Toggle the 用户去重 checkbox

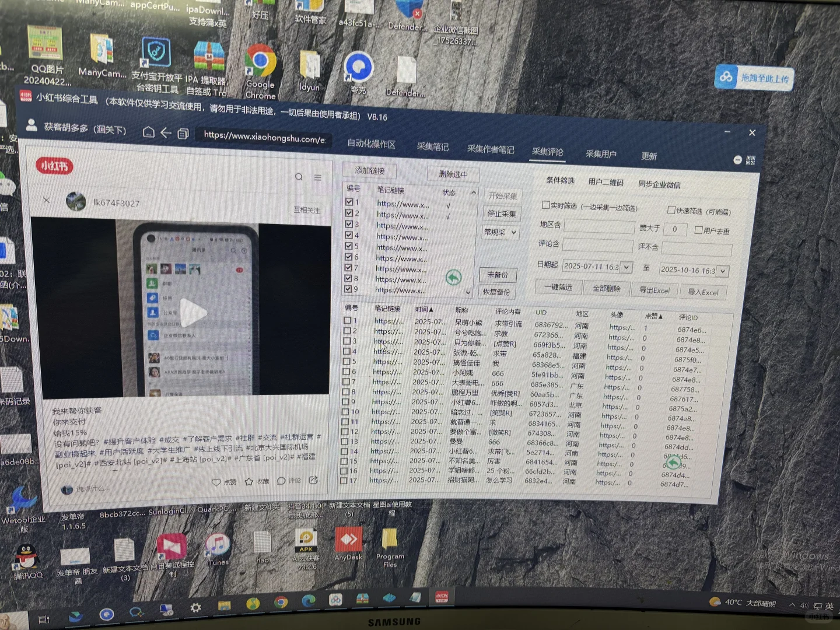pos(698,229)
